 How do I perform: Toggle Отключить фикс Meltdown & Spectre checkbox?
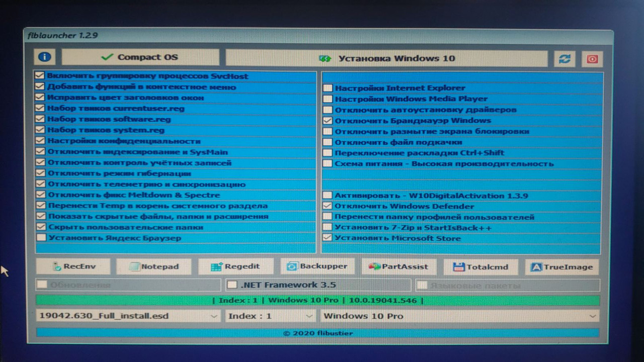(x=40, y=195)
